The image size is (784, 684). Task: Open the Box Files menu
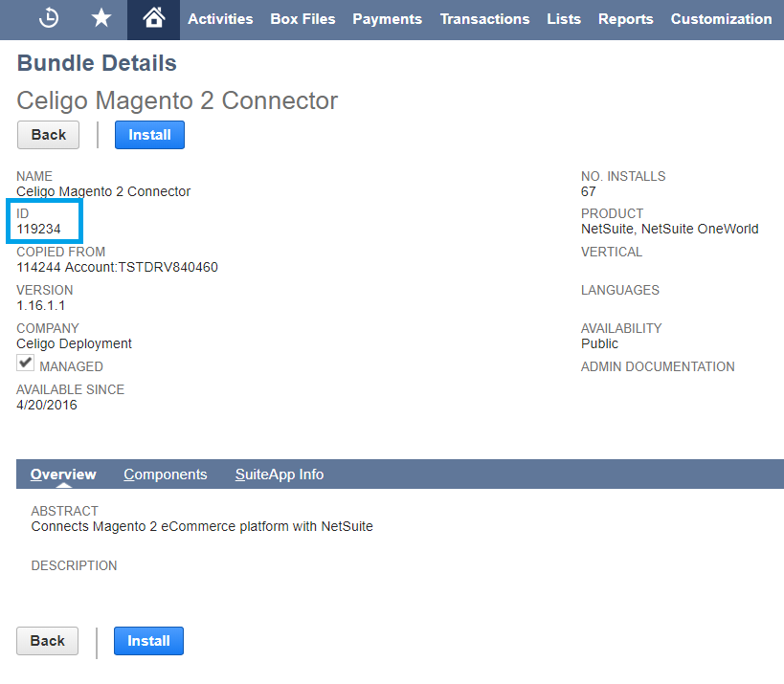tap(302, 19)
